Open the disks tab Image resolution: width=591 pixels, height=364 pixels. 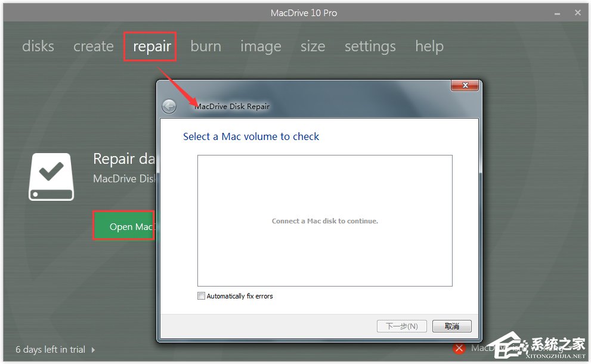(38, 46)
